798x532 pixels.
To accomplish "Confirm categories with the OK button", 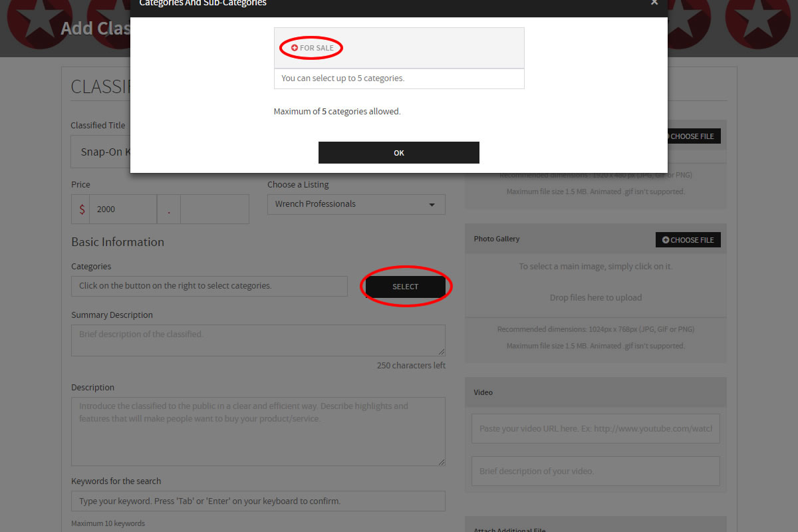I will click(399, 152).
